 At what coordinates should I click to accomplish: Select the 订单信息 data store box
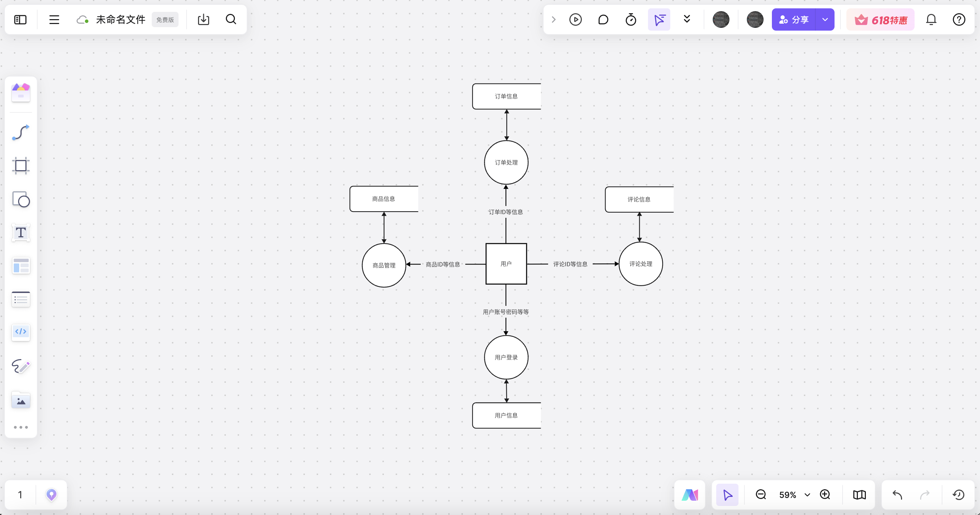click(506, 96)
